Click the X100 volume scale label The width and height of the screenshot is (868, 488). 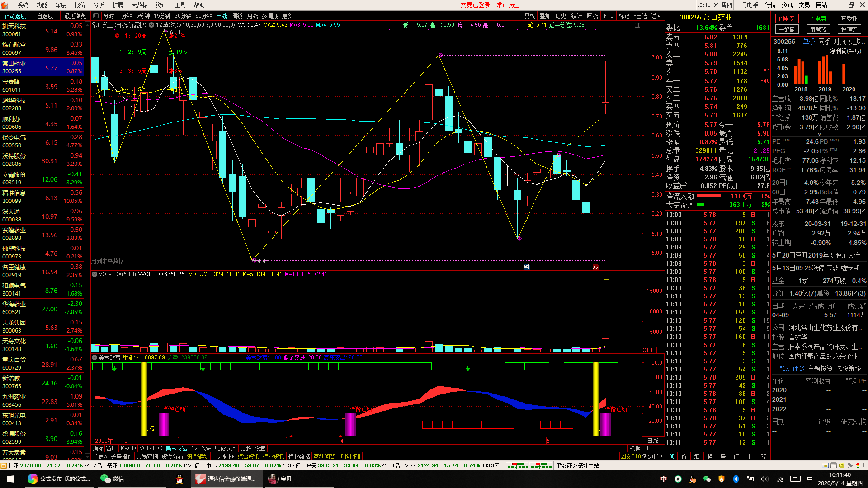click(649, 350)
